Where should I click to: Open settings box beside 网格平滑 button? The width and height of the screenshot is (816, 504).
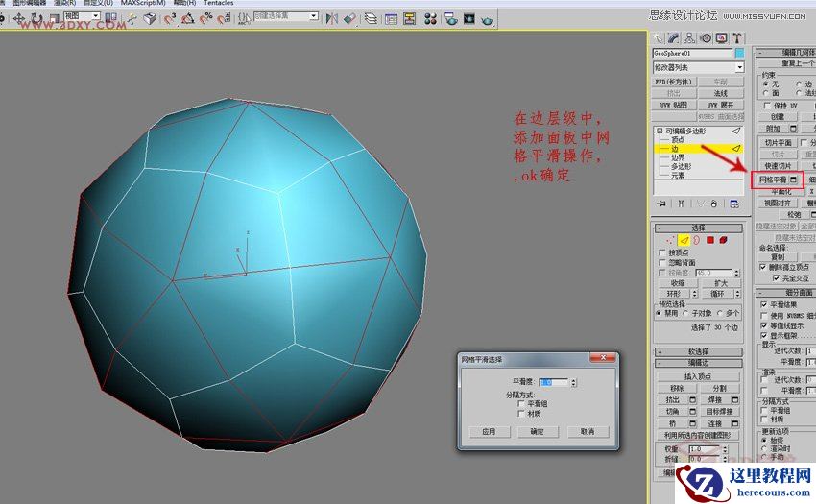tap(793, 180)
